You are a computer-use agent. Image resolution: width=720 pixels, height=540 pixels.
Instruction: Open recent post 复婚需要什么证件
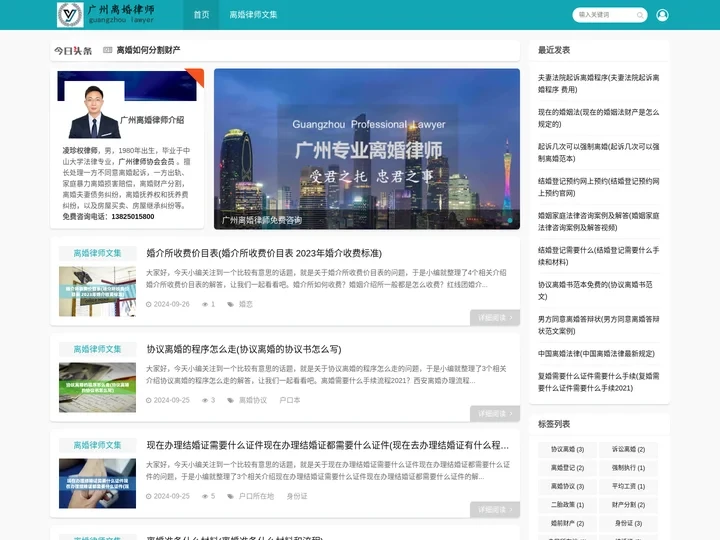pyautogui.click(x=599, y=382)
